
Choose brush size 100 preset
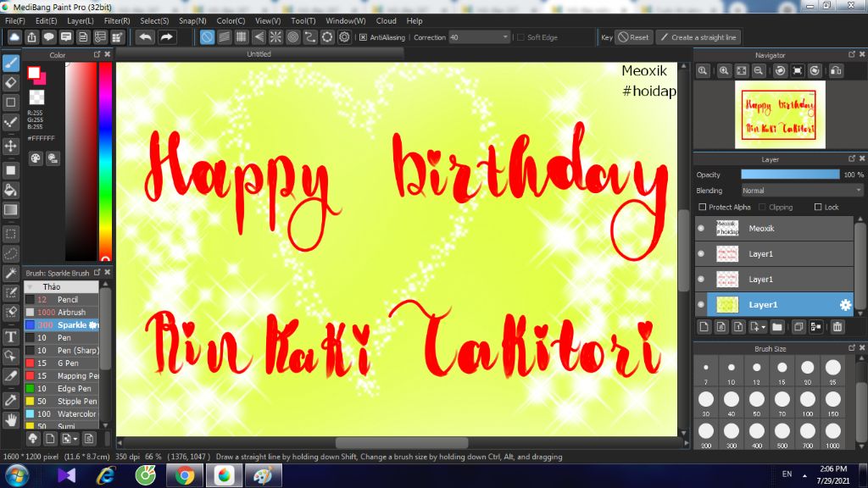(808, 402)
